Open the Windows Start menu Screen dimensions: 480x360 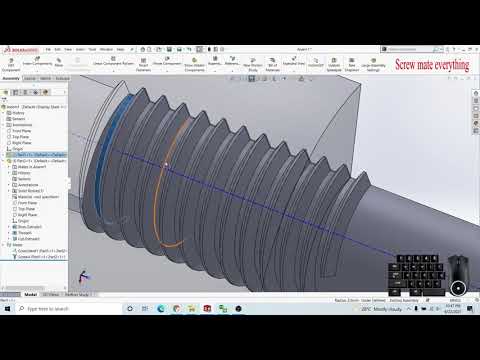[x=7, y=309]
